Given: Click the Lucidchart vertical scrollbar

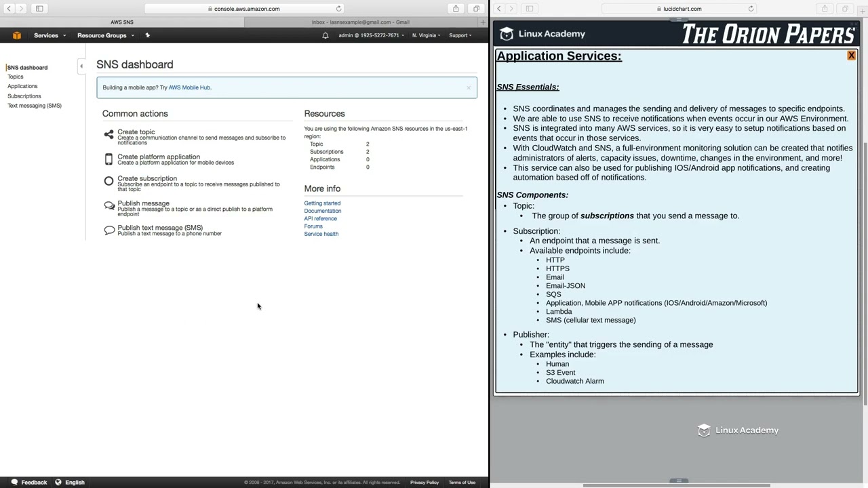Looking at the screenshot, I should [x=864, y=274].
